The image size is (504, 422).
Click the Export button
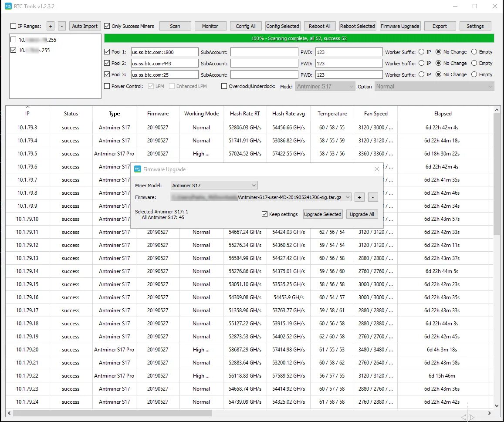pyautogui.click(x=440, y=26)
